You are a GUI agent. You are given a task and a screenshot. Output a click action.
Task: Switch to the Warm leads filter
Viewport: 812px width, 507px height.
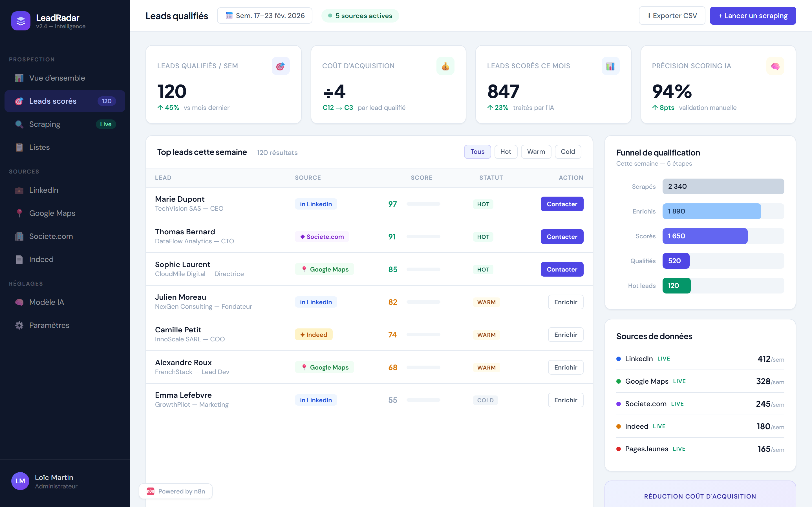tap(536, 152)
